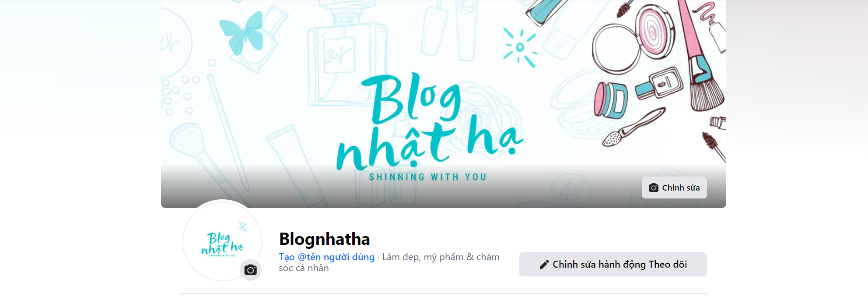Click the blue sparkle sun on the cover
Viewport: 868px width, 297px height.
point(520,48)
